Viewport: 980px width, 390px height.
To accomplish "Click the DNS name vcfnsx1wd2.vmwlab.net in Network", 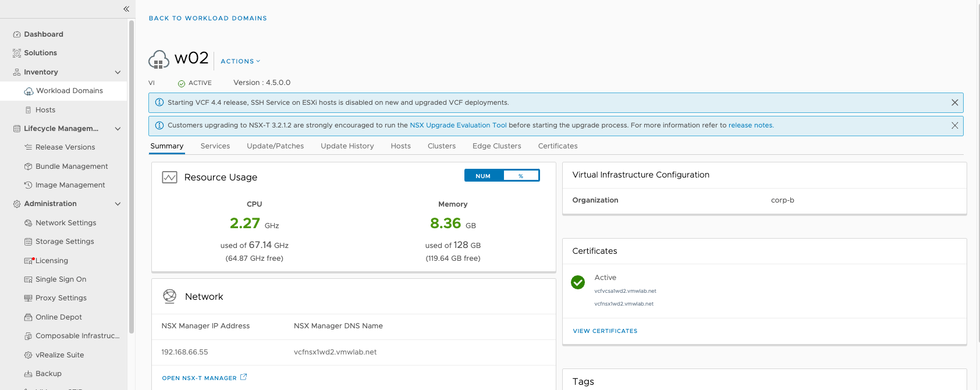I will 335,352.
